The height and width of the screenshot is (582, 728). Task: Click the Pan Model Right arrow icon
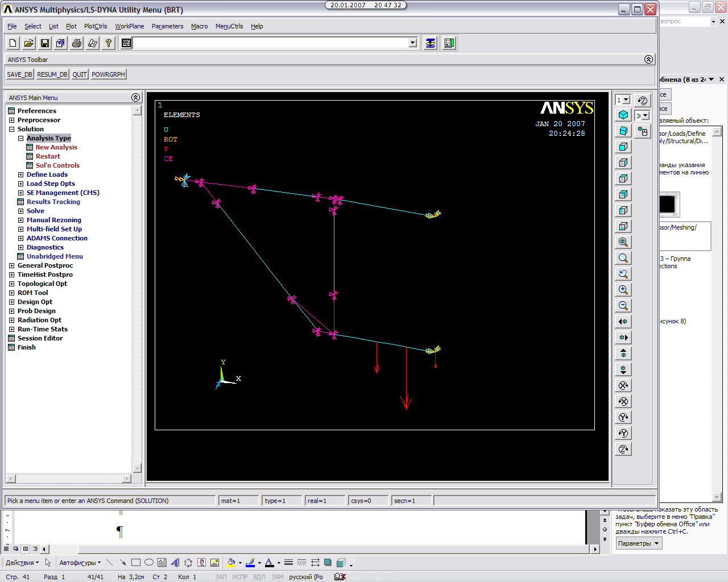[x=623, y=338]
